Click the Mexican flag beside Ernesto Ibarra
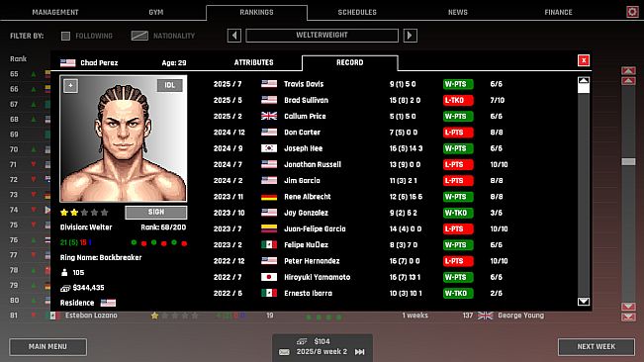This screenshot has width=644, height=362. click(269, 293)
